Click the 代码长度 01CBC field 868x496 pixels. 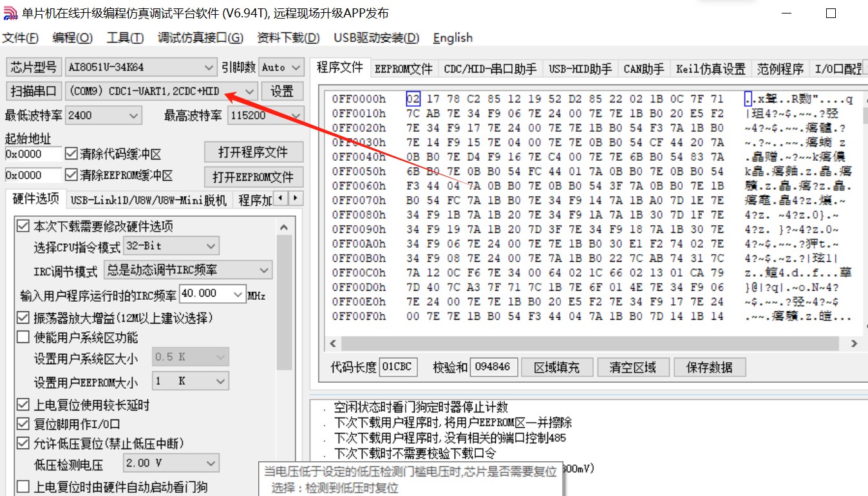tap(398, 367)
